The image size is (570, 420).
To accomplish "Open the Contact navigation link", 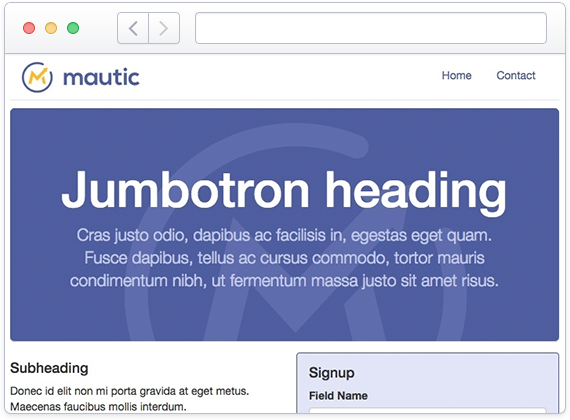I will pos(516,75).
